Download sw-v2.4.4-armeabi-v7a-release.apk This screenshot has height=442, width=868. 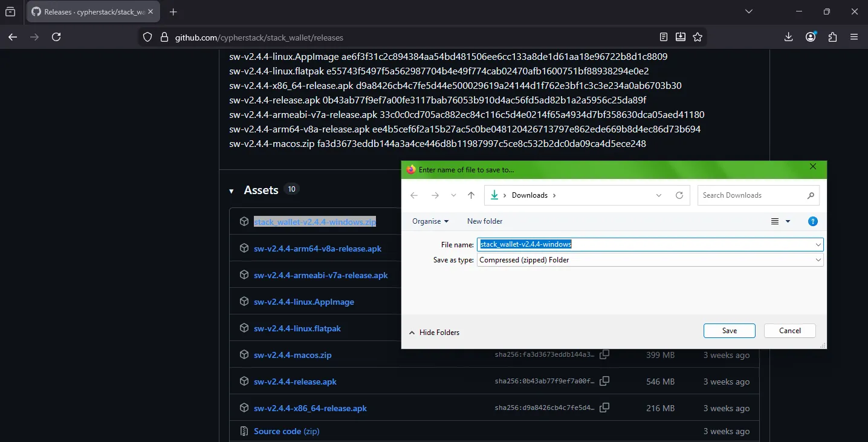tap(321, 275)
